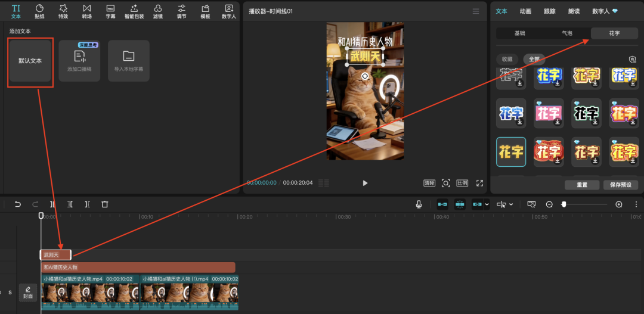Click the 重置 reset button
Viewport: 644px width, 314px height.
click(x=582, y=185)
